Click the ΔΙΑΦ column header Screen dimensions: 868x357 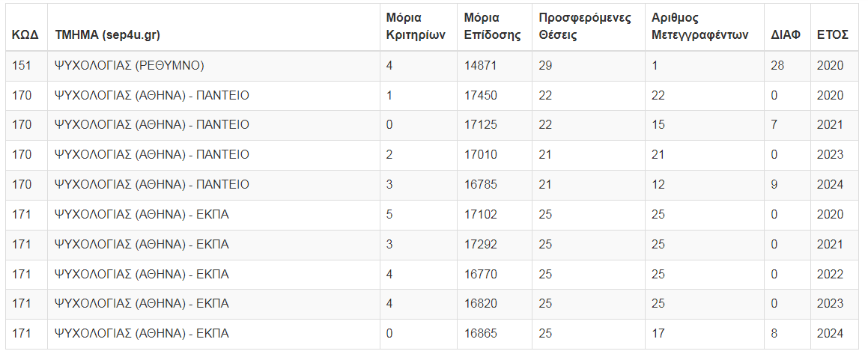pos(786,34)
